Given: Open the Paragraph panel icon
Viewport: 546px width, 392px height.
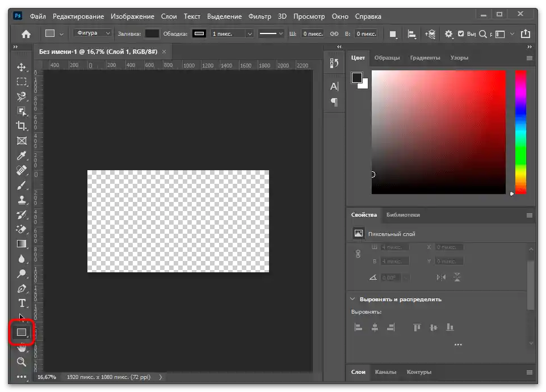Looking at the screenshot, I should coord(334,102).
